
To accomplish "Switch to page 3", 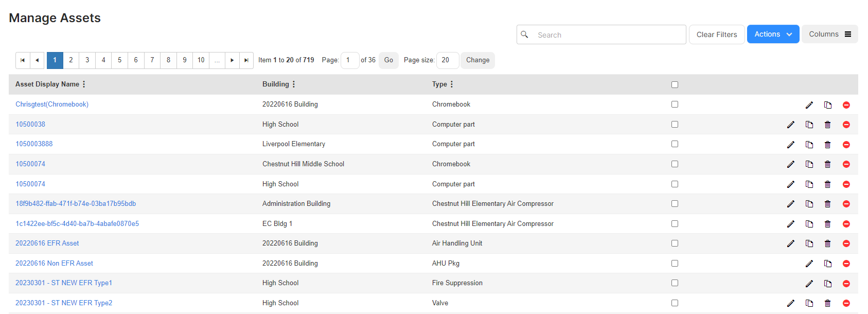I will click(x=87, y=60).
